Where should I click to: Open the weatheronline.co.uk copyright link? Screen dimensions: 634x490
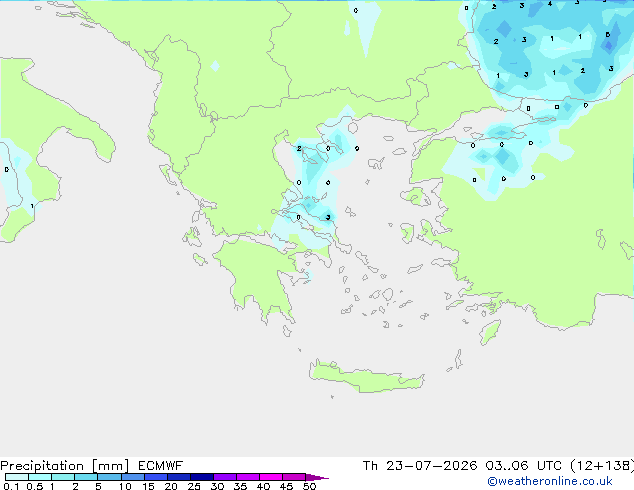pos(550,481)
